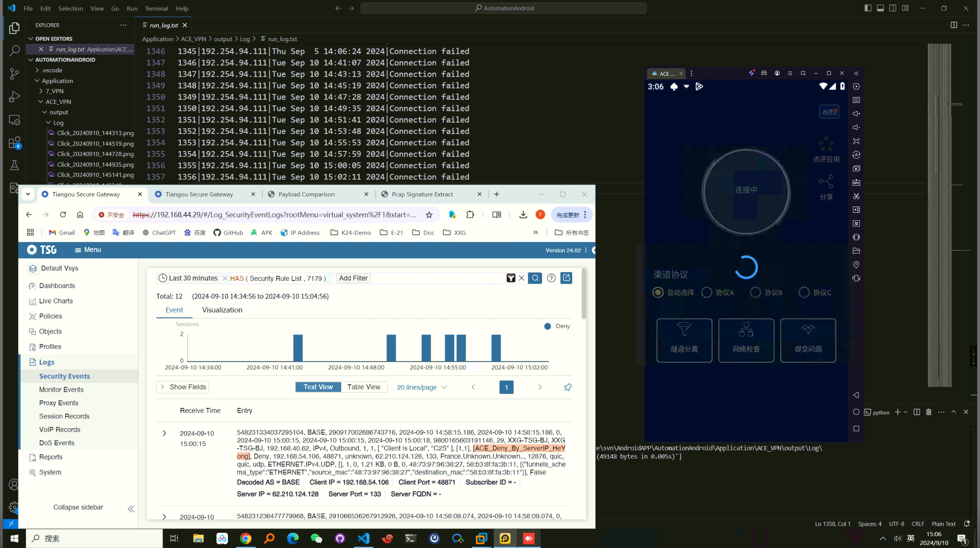Open Session Records in sidebar
This screenshot has height=548, width=980.
(x=64, y=416)
